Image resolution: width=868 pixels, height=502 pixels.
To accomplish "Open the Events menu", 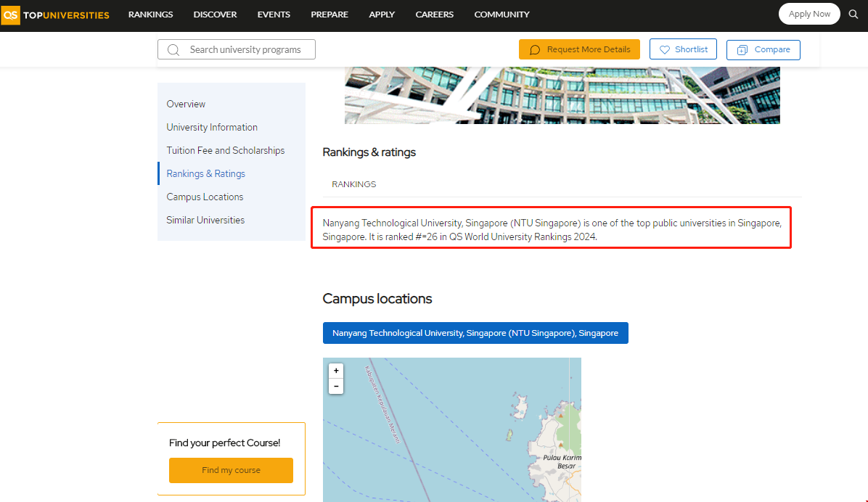I will [x=274, y=15].
